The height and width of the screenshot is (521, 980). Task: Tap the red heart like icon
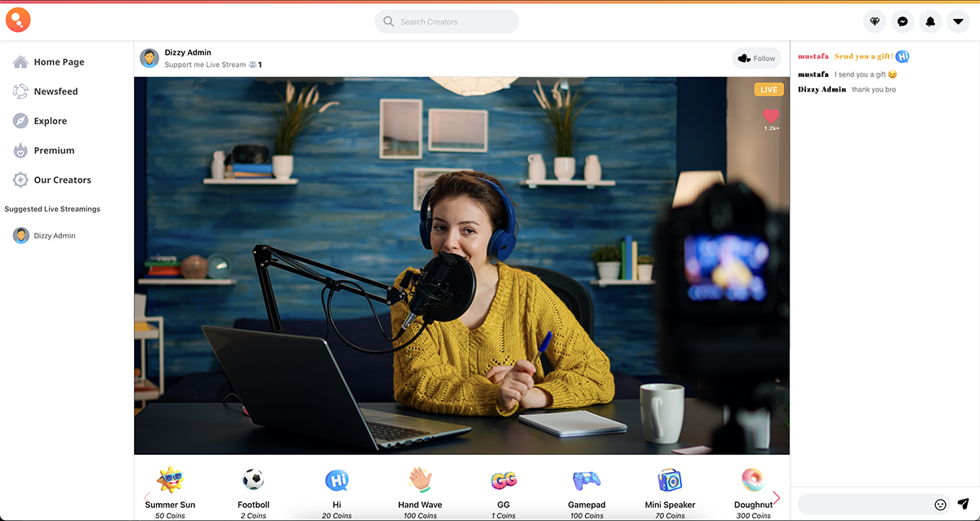tap(771, 117)
